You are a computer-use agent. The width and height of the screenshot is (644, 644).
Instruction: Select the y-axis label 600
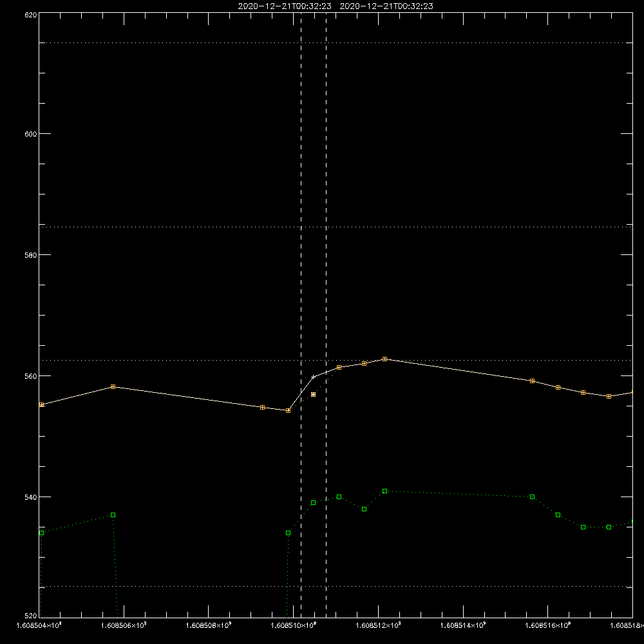click(31, 134)
